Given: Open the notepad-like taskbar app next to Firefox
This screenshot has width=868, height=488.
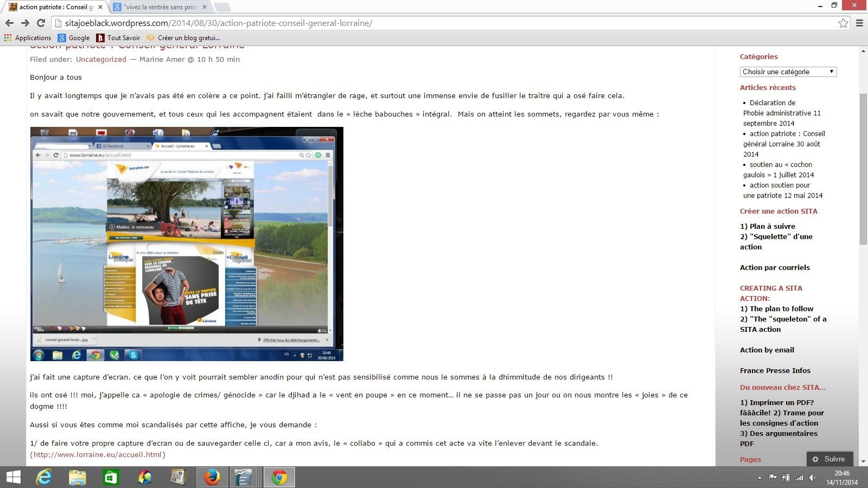Looking at the screenshot, I should pyautogui.click(x=242, y=477).
